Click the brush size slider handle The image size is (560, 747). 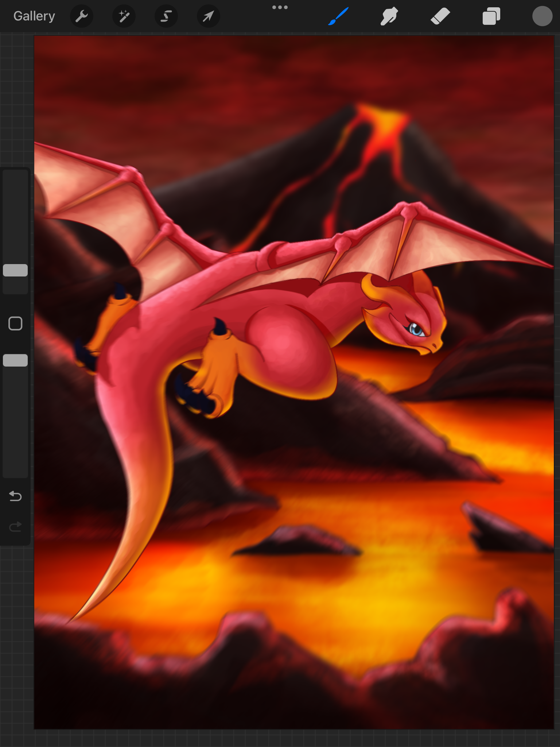[15, 270]
